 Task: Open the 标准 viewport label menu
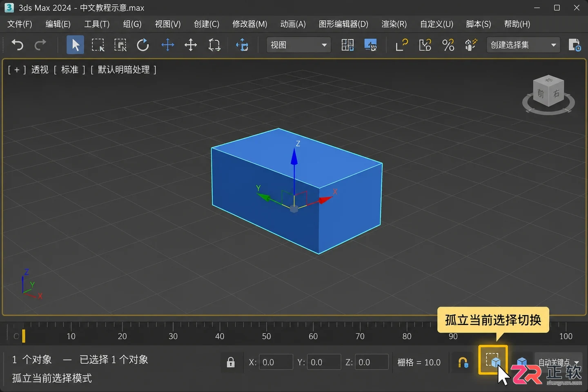pos(70,70)
